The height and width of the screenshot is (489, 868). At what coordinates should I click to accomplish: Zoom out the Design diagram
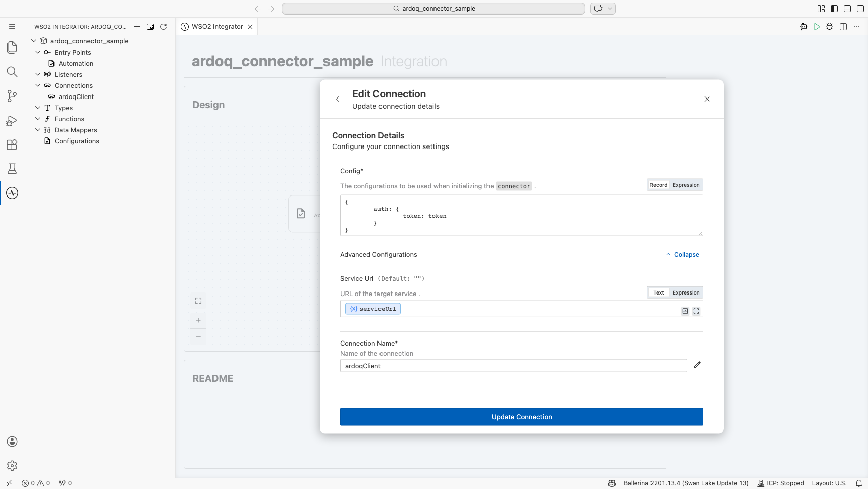[198, 337]
